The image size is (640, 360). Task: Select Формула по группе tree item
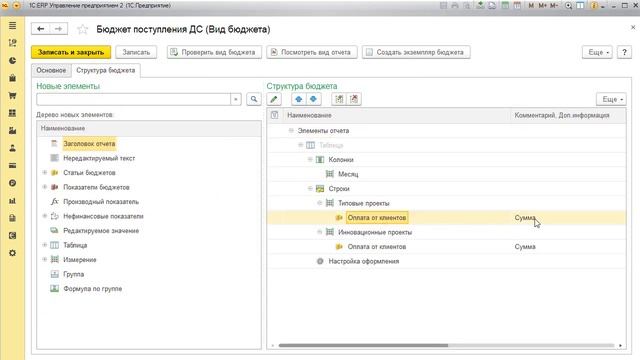pos(93,289)
